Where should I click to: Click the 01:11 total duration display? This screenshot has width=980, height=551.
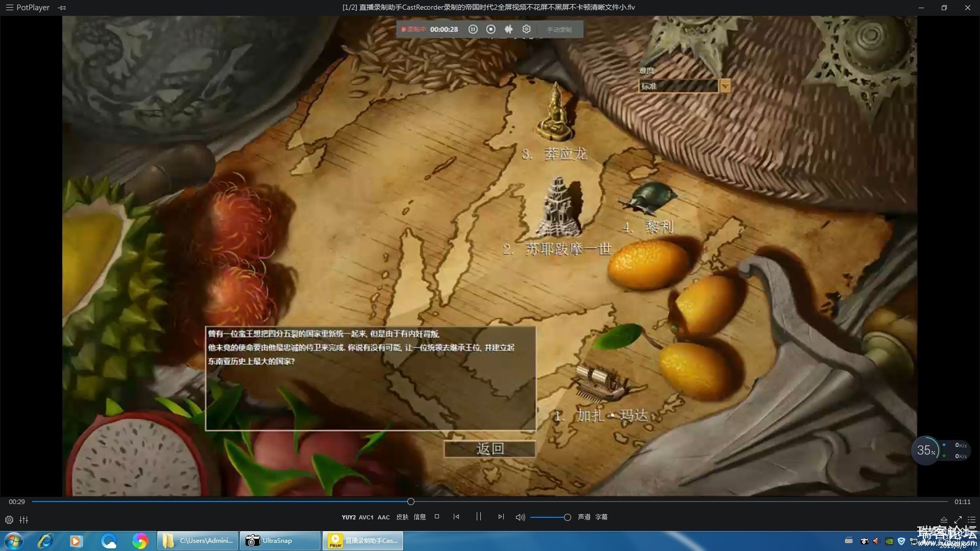tap(963, 502)
